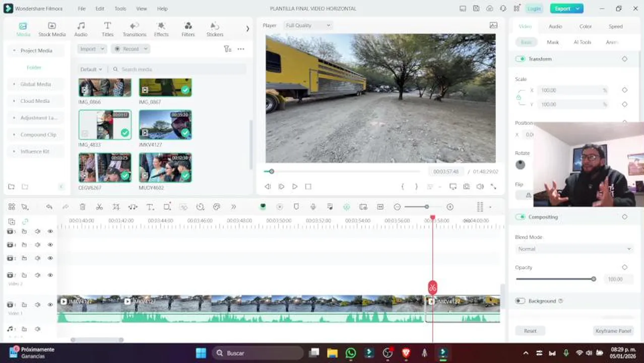The height and width of the screenshot is (363, 644).
Task: Mute the Video 1 track
Action: 37,305
